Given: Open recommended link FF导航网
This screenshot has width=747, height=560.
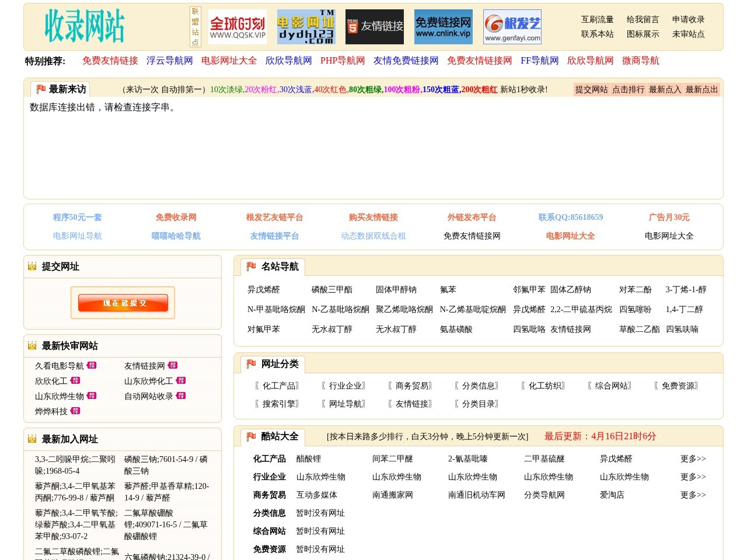Looking at the screenshot, I should [x=540, y=61].
